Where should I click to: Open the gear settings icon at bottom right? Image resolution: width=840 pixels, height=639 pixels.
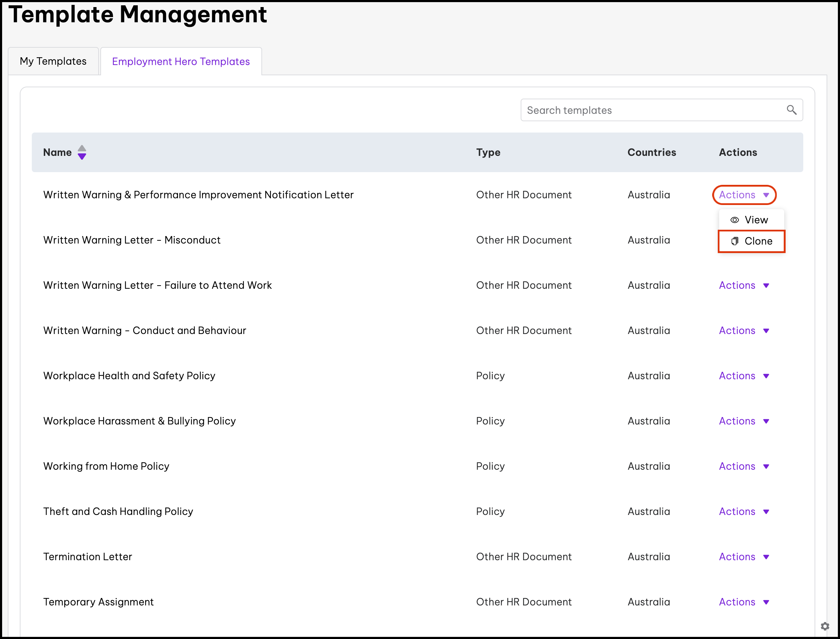[x=825, y=626]
